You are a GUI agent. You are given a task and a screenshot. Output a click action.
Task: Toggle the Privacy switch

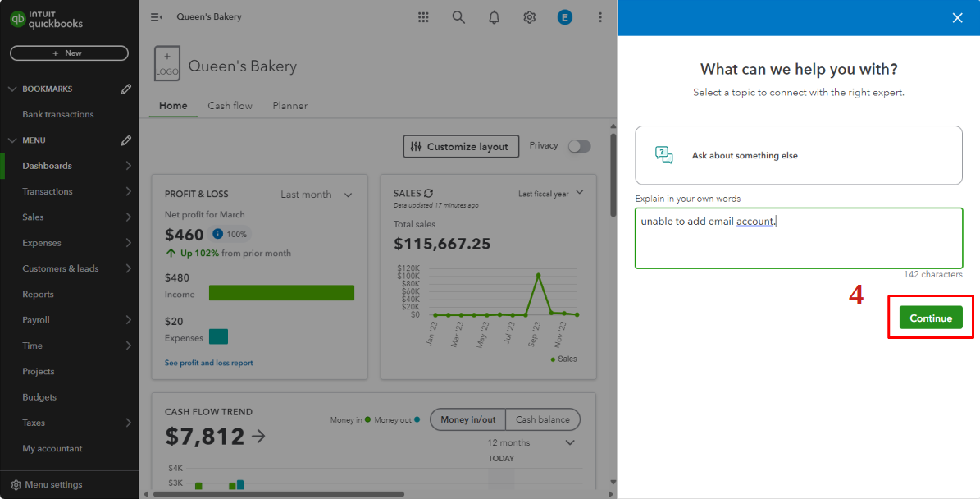[x=579, y=145]
